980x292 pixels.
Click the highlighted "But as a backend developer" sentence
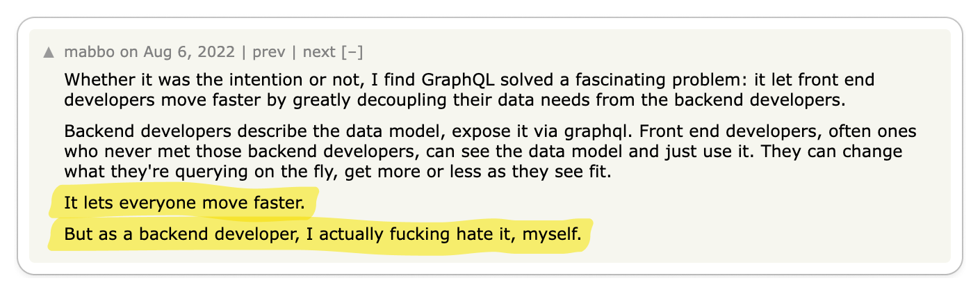322,236
